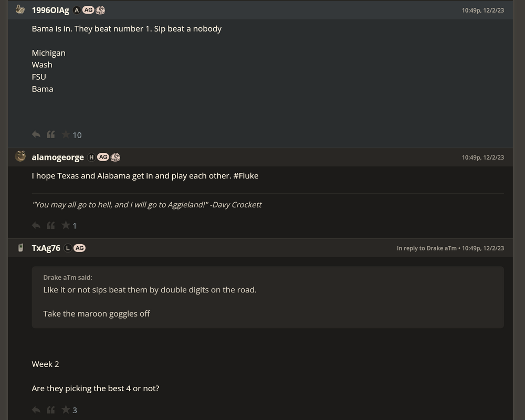Screen dimensions: 525x420
Task: Click the thumbs-up avatar next to 1996OlAg
Action: (x=20, y=9)
